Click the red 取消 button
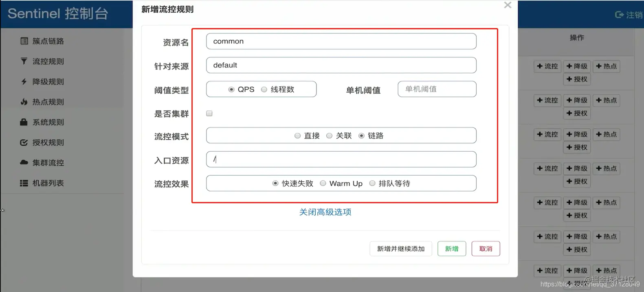The image size is (644, 292). tap(486, 249)
